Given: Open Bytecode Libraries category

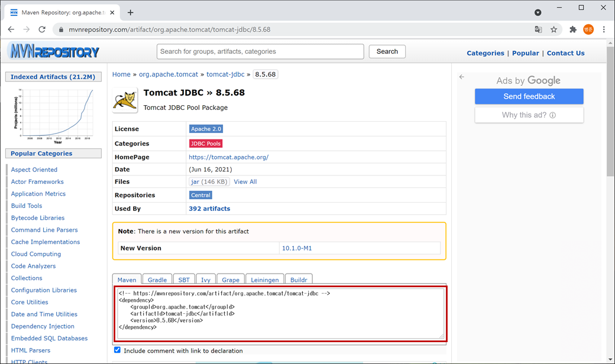Looking at the screenshot, I should pyautogui.click(x=38, y=218).
